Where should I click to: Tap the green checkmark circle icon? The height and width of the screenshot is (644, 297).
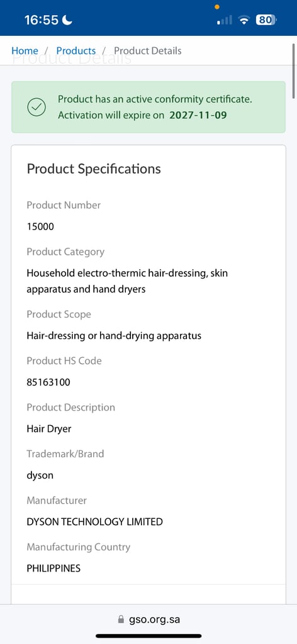36,107
